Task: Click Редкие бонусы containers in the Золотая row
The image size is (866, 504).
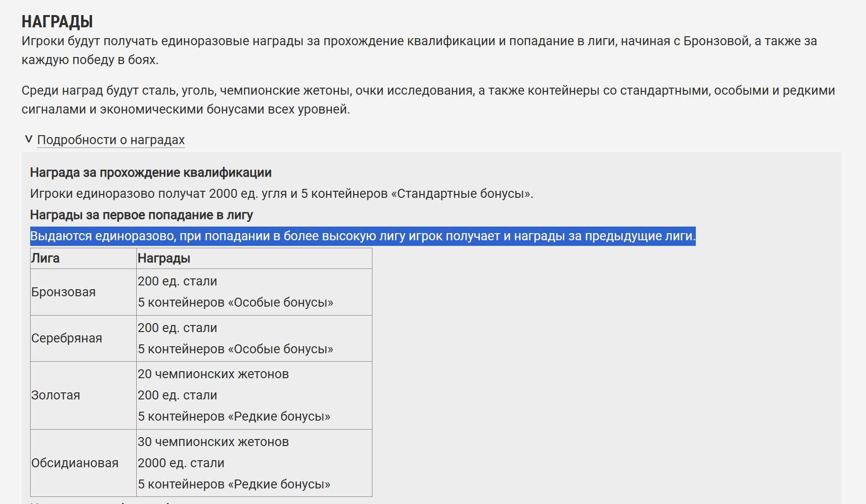Action: pyautogui.click(x=234, y=416)
